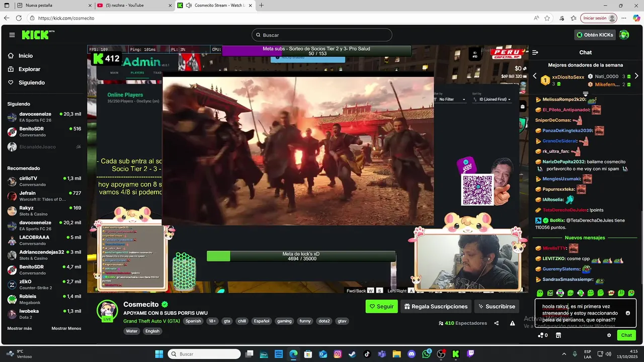Screen dimensions: 644x362
Task: Open the hamburger sidebar menu
Action: (x=12, y=35)
